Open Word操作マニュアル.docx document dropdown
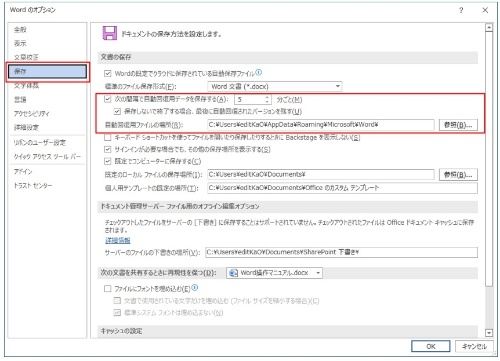Viewport: 500px width, 361px height. click(275, 273)
